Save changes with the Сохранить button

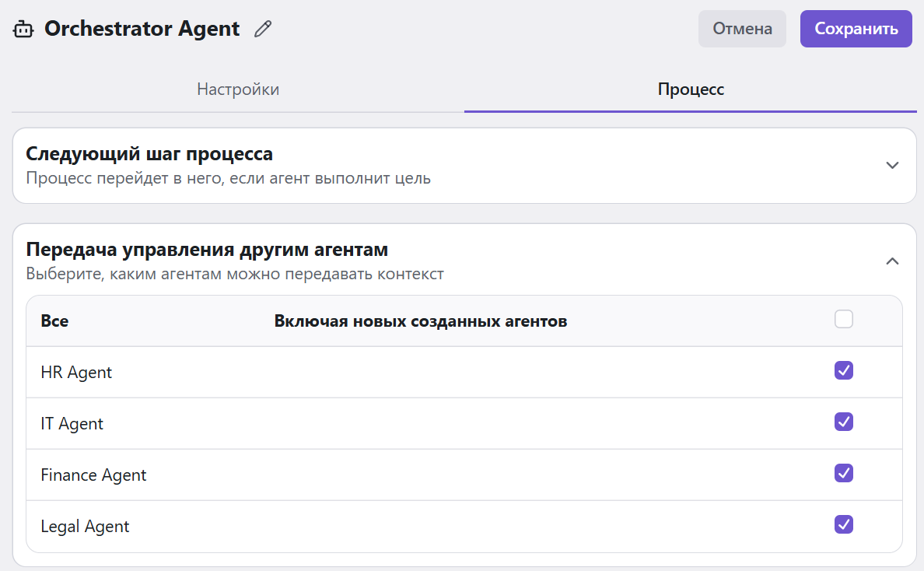pos(856,29)
